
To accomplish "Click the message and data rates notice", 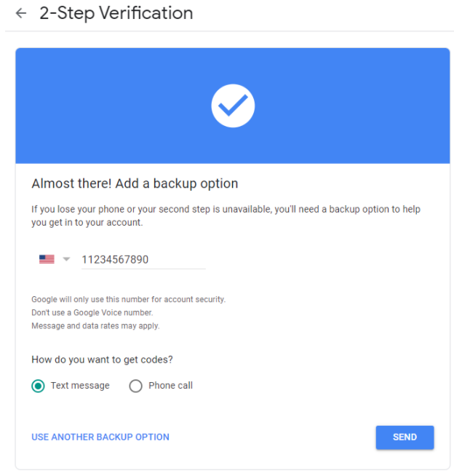I will pyautogui.click(x=95, y=325).
